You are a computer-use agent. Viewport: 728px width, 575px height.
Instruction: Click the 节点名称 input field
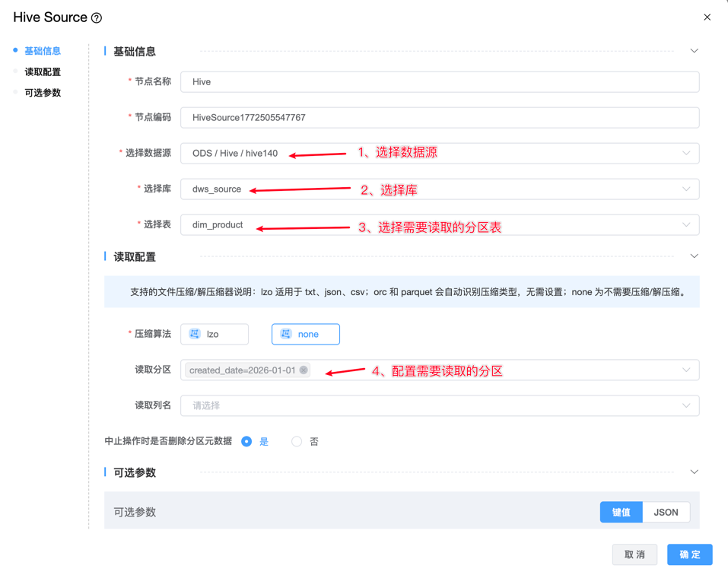click(440, 82)
